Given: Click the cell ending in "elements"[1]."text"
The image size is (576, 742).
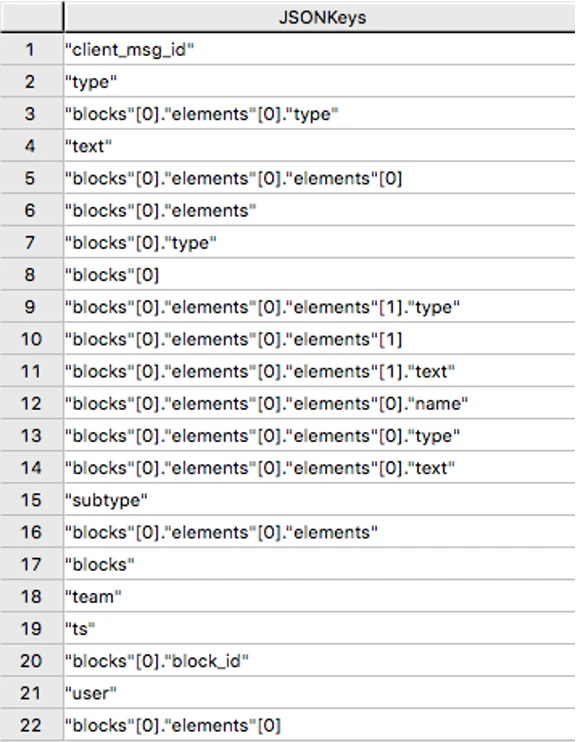Looking at the screenshot, I should (x=320, y=371).
